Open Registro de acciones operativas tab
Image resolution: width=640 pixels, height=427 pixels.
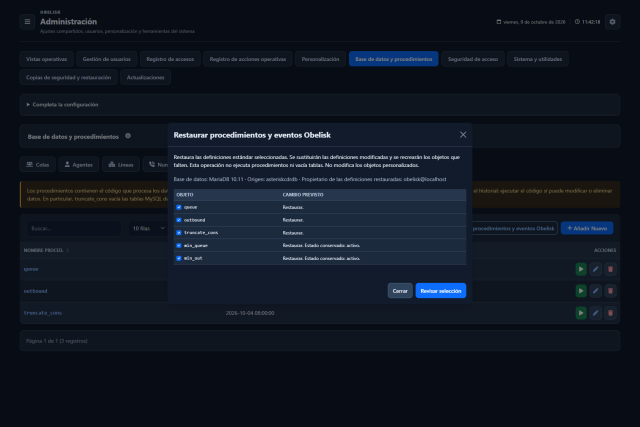pyautogui.click(x=248, y=59)
